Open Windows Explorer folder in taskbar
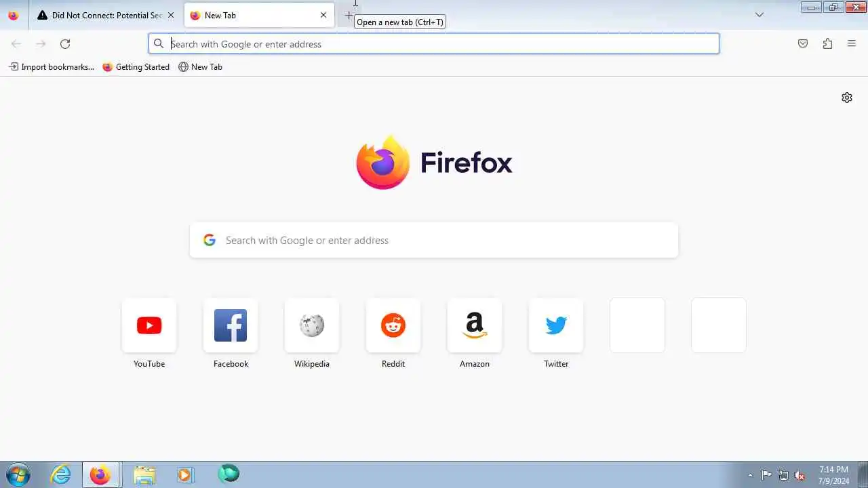The height and width of the screenshot is (488, 868). (144, 474)
